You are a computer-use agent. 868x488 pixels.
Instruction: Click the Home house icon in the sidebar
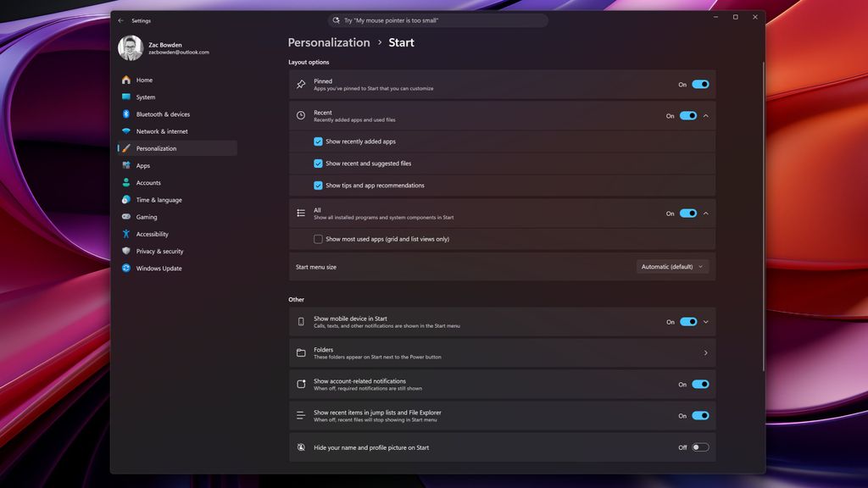click(x=126, y=80)
